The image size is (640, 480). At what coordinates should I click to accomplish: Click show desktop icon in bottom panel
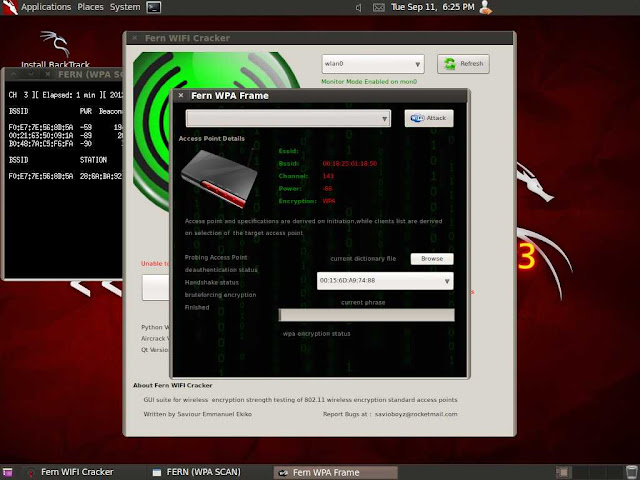click(7, 473)
